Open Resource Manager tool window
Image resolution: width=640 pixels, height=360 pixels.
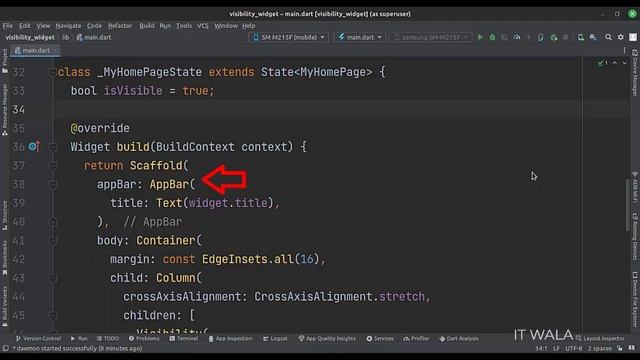pyautogui.click(x=5, y=109)
